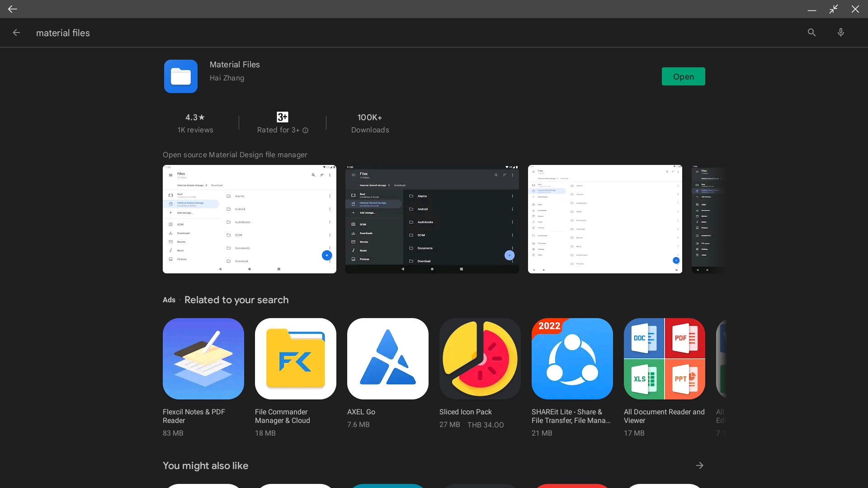Open the Material Files title link
Viewport: 868px width, 488px height.
click(x=235, y=65)
